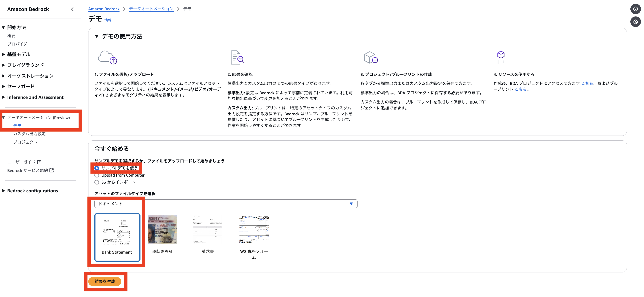Navigate back via the Amazon Bedrock breadcrumb link
This screenshot has height=297, width=644.
coord(104,9)
